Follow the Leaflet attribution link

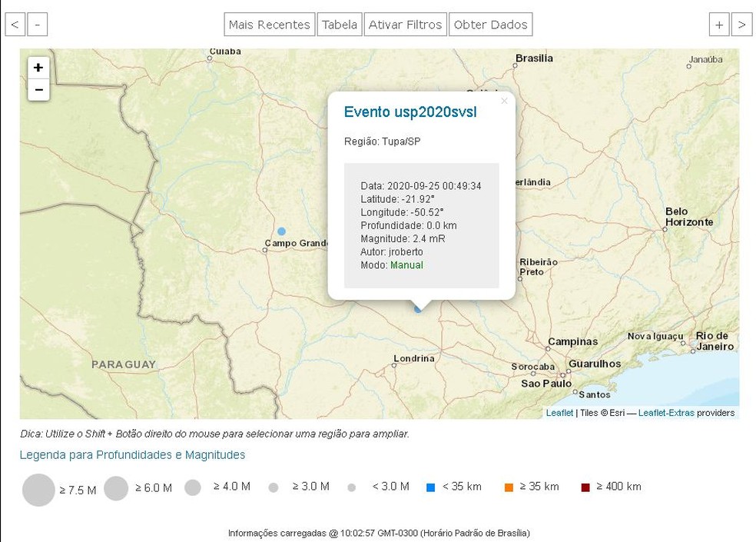pyautogui.click(x=559, y=413)
